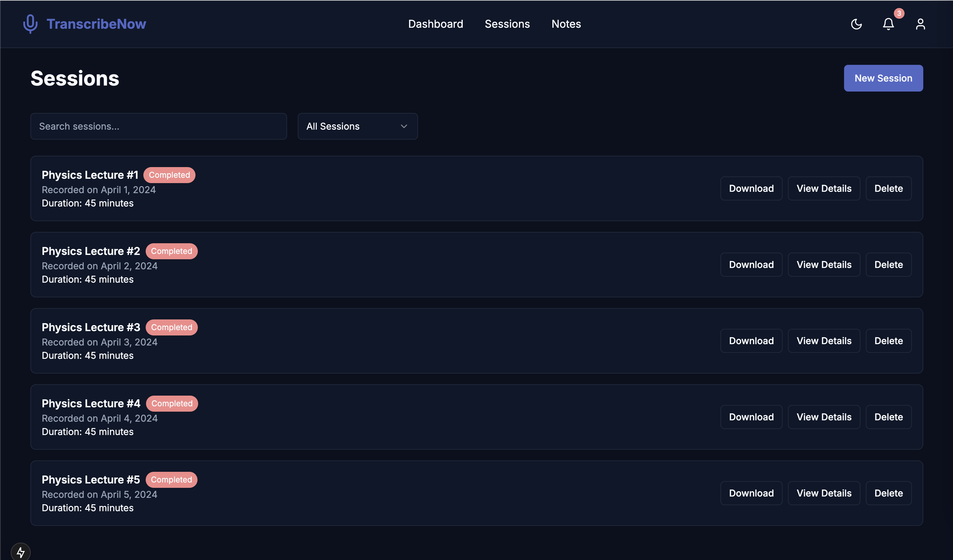Viewport: 953px width, 560px height.
Task: Open the All Sessions filter dropdown
Action: click(x=358, y=126)
